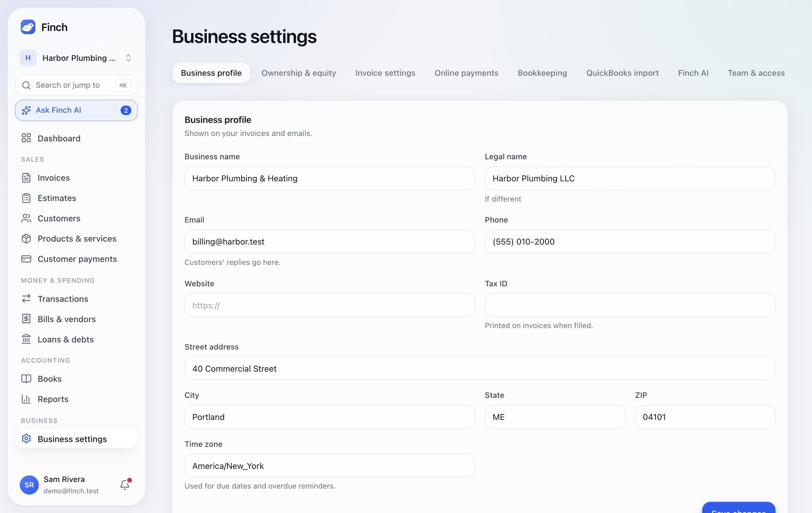Image resolution: width=812 pixels, height=513 pixels.
Task: Click the H business avatar badge
Action: pyautogui.click(x=28, y=58)
